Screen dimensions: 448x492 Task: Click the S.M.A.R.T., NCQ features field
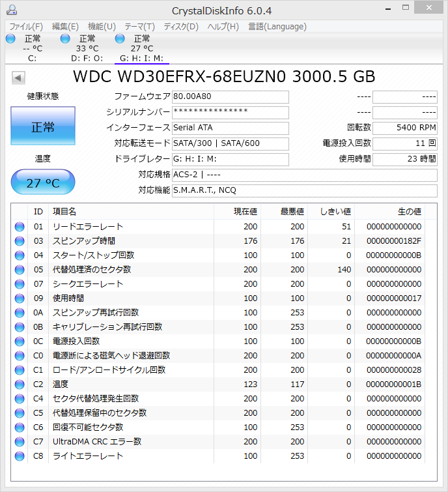tap(305, 191)
